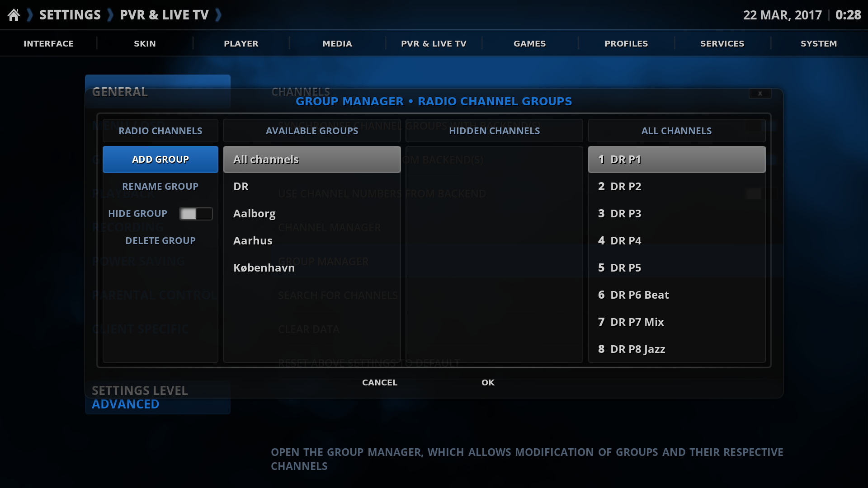Click PVR & LIVE TV in the breadcrumb
This screenshot has width=868, height=488.
(164, 15)
